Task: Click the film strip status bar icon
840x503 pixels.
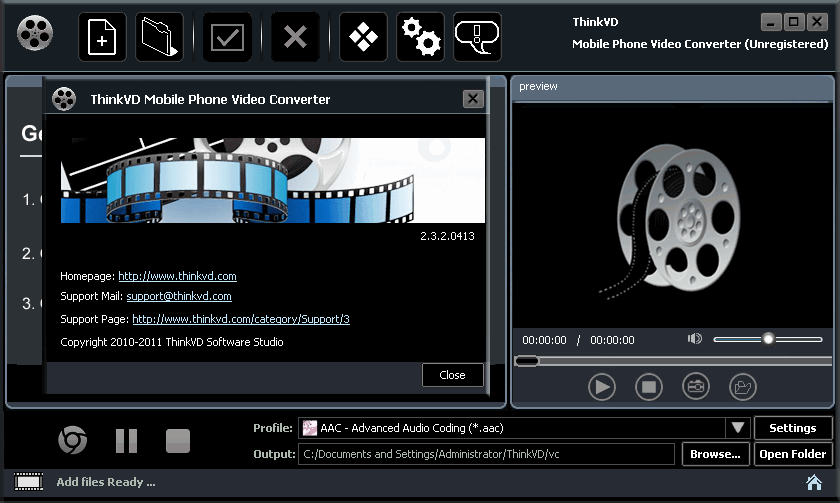Action: [x=28, y=482]
